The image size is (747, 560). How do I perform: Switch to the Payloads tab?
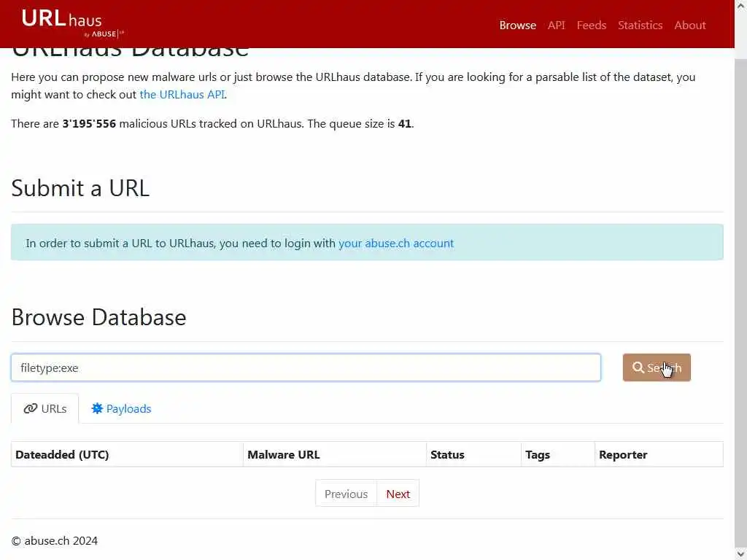click(121, 408)
